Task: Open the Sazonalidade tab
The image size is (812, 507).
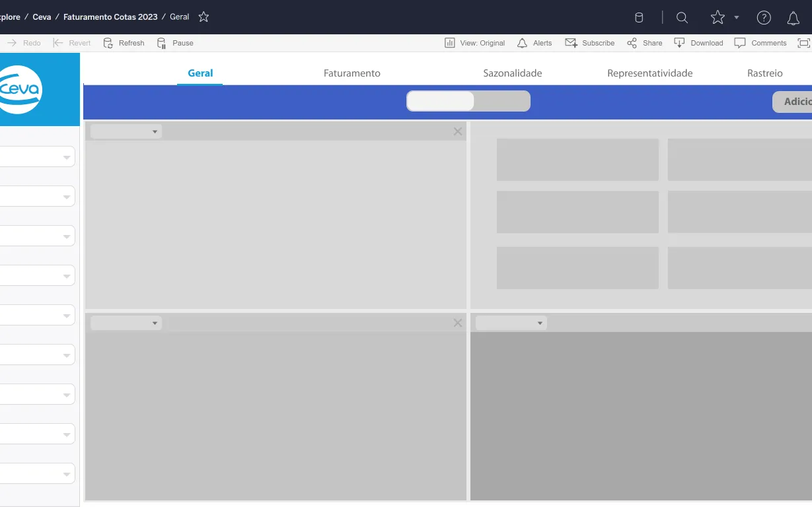Action: click(513, 73)
